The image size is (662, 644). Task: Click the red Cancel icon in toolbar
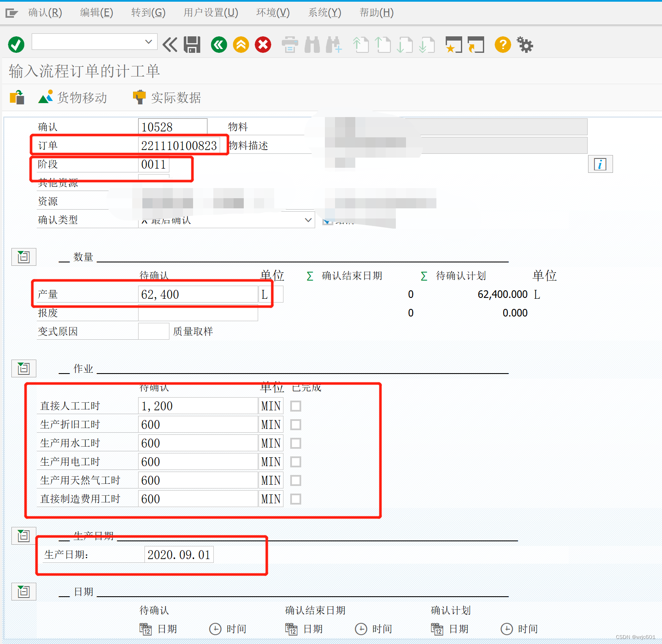click(263, 44)
